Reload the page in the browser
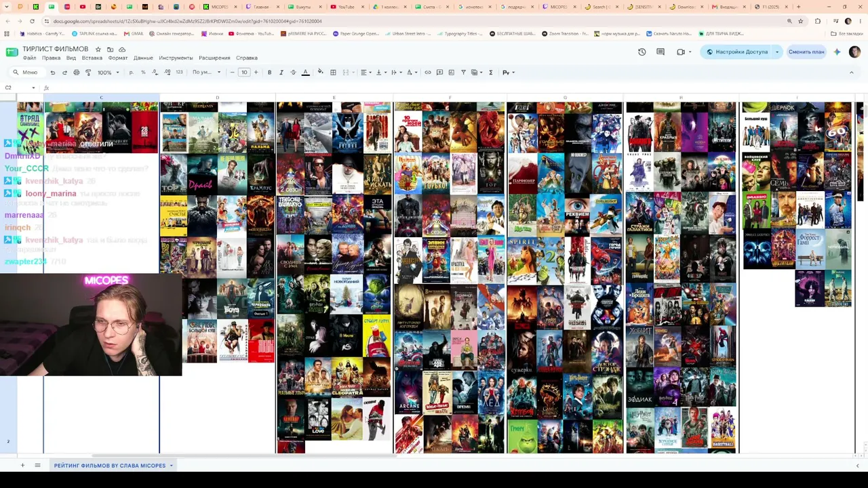Viewport: 868px width, 488px height. coord(32,21)
